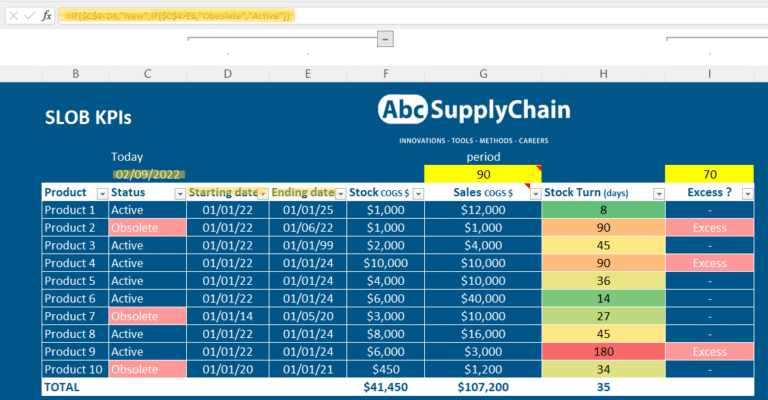The image size is (768, 400).
Task: Open the Excess ? filter dropdown
Action: 747,194
